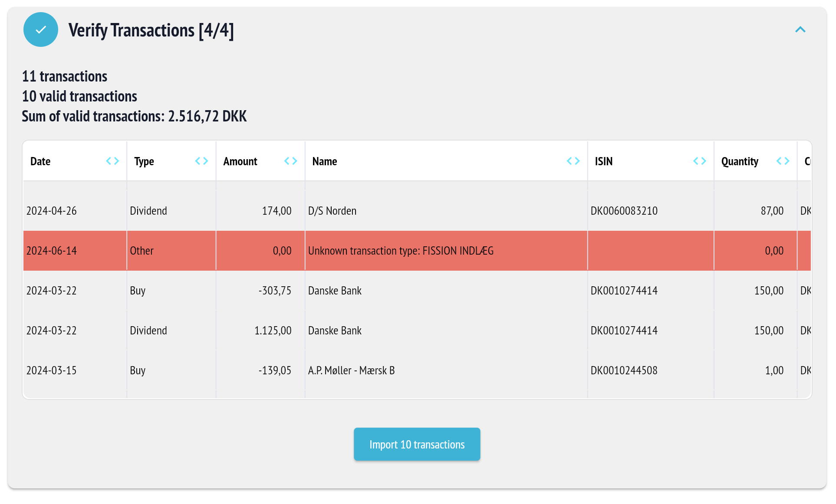Click the Name column header
Image resolution: width=836 pixels, height=504 pixels.
coord(446,161)
